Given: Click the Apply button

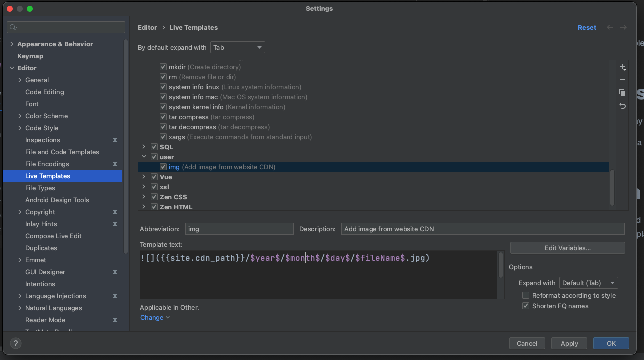Looking at the screenshot, I should (569, 343).
